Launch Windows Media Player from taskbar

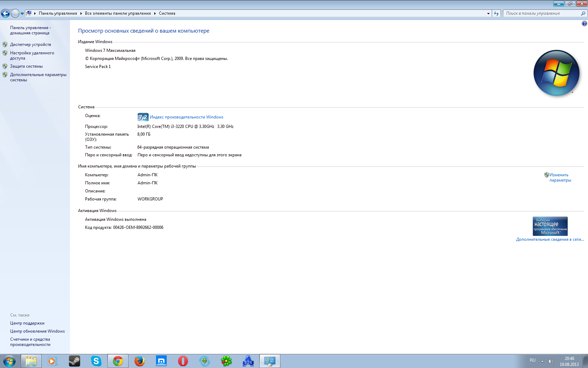click(52, 361)
